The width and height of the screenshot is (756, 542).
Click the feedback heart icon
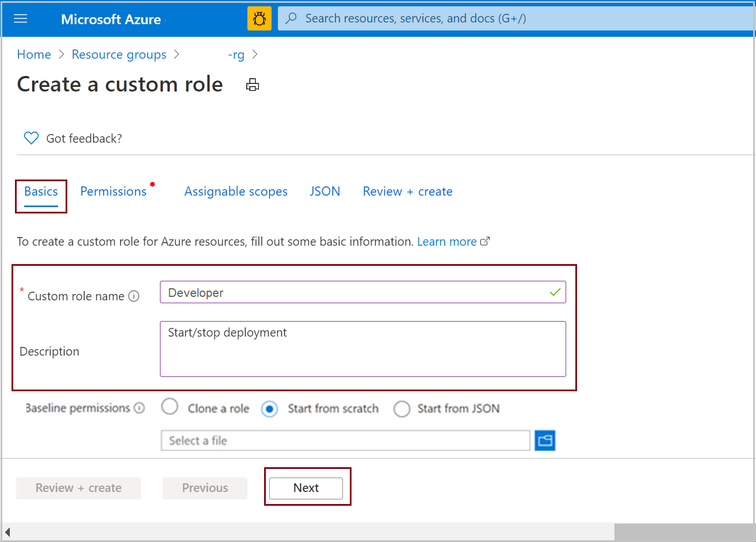tap(30, 138)
